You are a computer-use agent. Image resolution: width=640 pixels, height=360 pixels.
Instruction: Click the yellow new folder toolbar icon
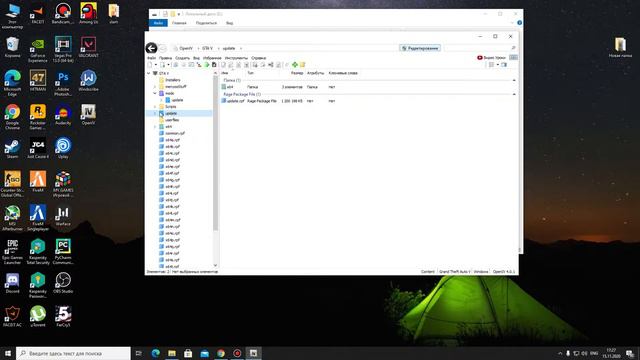pyautogui.click(x=302, y=65)
